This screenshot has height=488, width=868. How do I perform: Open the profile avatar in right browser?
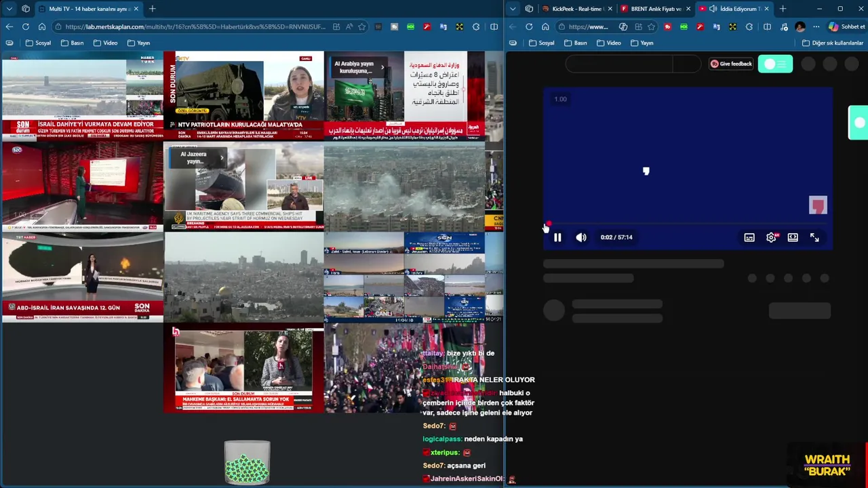coord(800,26)
